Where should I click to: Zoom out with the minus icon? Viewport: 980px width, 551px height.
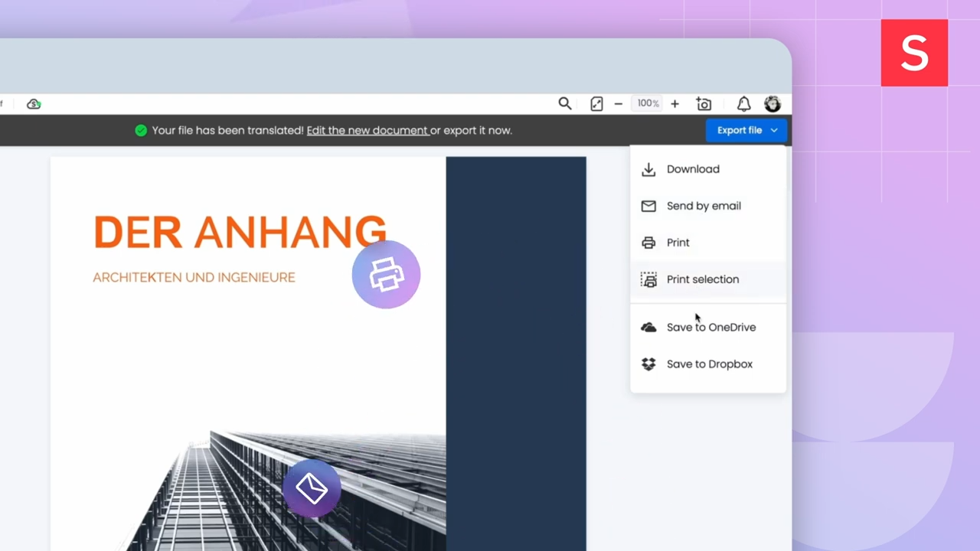619,104
